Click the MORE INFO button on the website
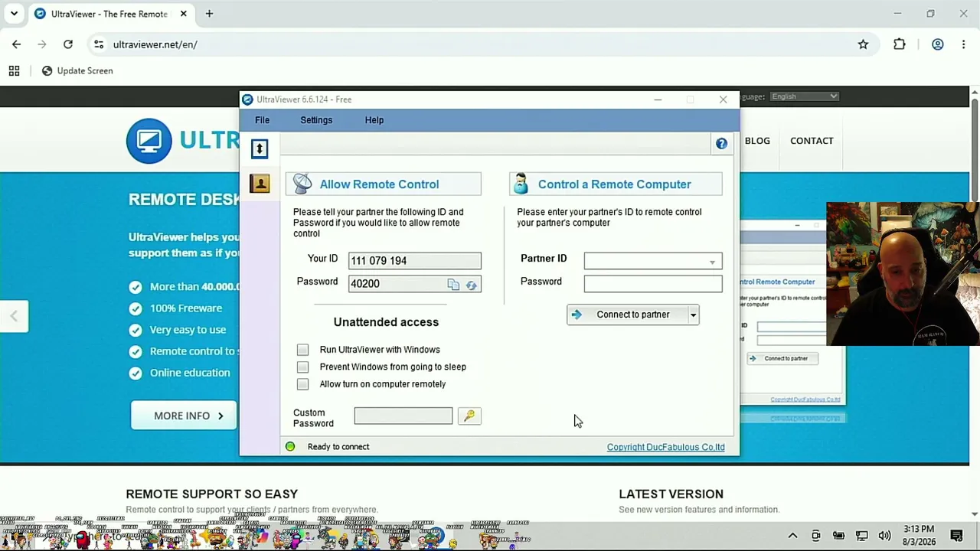Screen dimensions: 980x551 click(184, 416)
